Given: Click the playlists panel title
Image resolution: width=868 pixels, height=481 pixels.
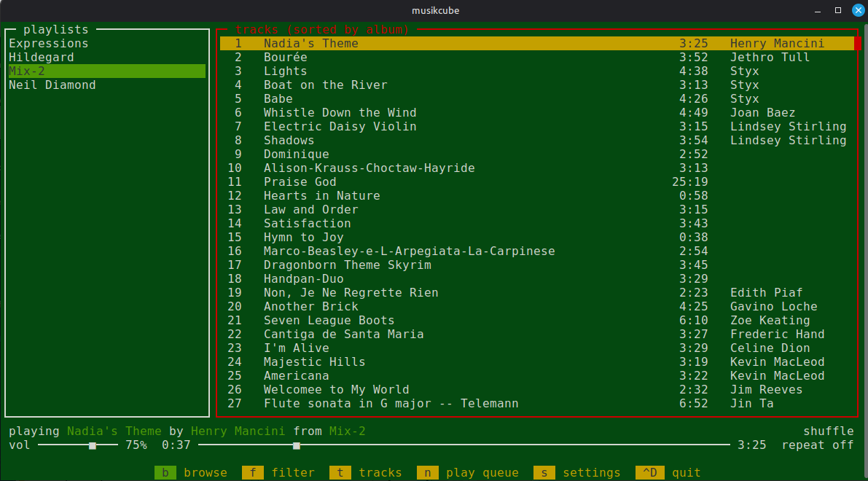Looking at the screenshot, I should pyautogui.click(x=56, y=30).
